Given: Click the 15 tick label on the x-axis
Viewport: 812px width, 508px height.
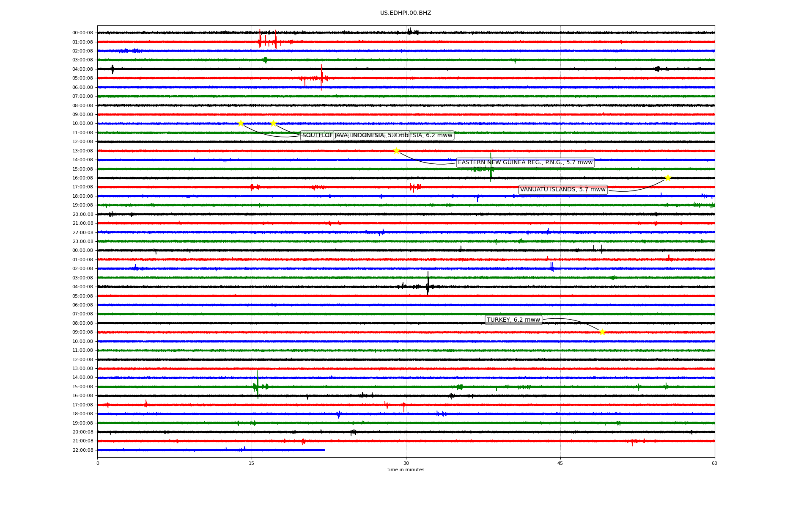Looking at the screenshot, I should tap(252, 463).
